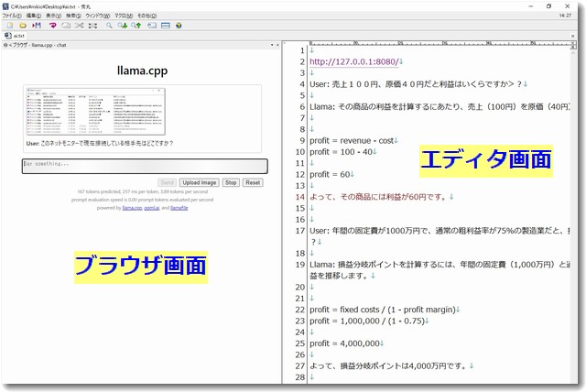Click the llama.cpp page heading
This screenshot has height=392, width=586.
pyautogui.click(x=142, y=71)
